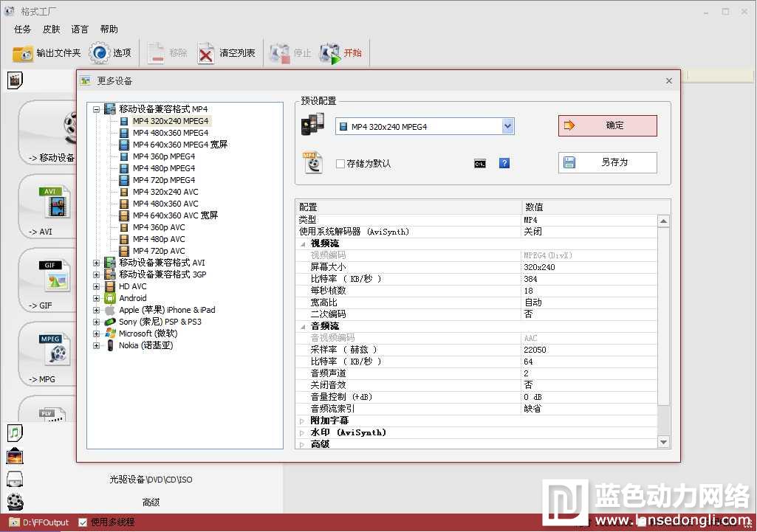This screenshot has height=532, width=757.
Task: Open the 任务 menu
Action: (23, 30)
